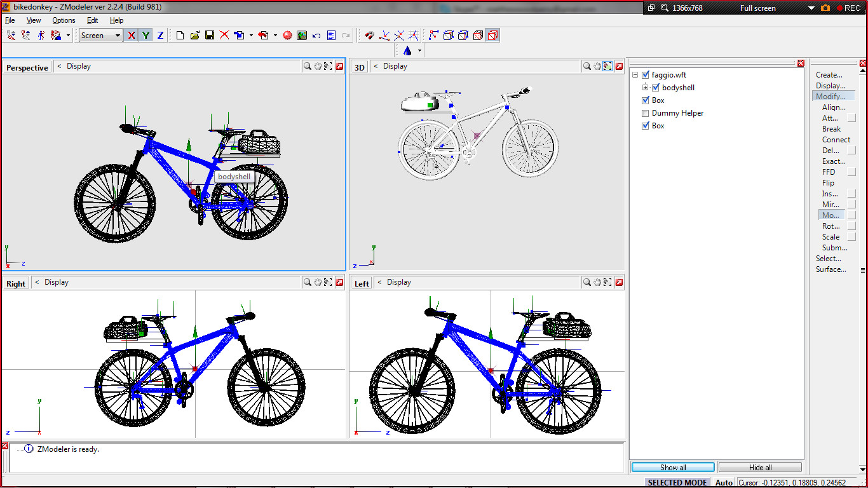Viewport: 868px width, 488px height.
Task: Uncheck the bodyshell visibility checkbox
Action: pyautogui.click(x=656, y=88)
